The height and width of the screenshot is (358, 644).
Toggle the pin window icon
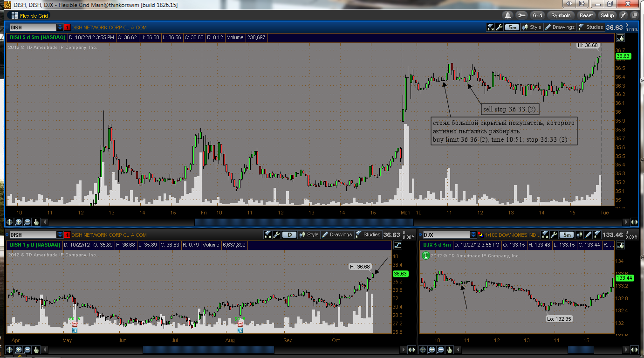click(x=623, y=15)
